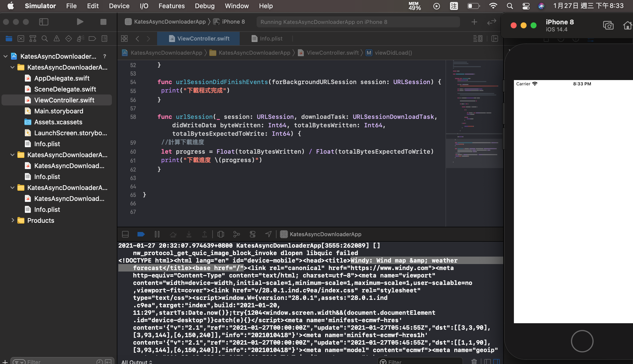Click the Step Out debug button
Screen dimensions: 633x364
[x=205, y=234]
